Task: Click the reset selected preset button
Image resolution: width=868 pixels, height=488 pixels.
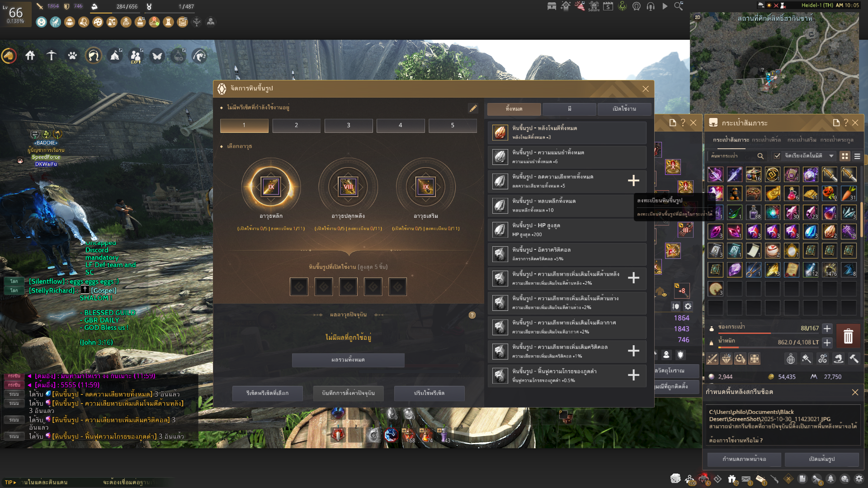Action: click(x=267, y=393)
